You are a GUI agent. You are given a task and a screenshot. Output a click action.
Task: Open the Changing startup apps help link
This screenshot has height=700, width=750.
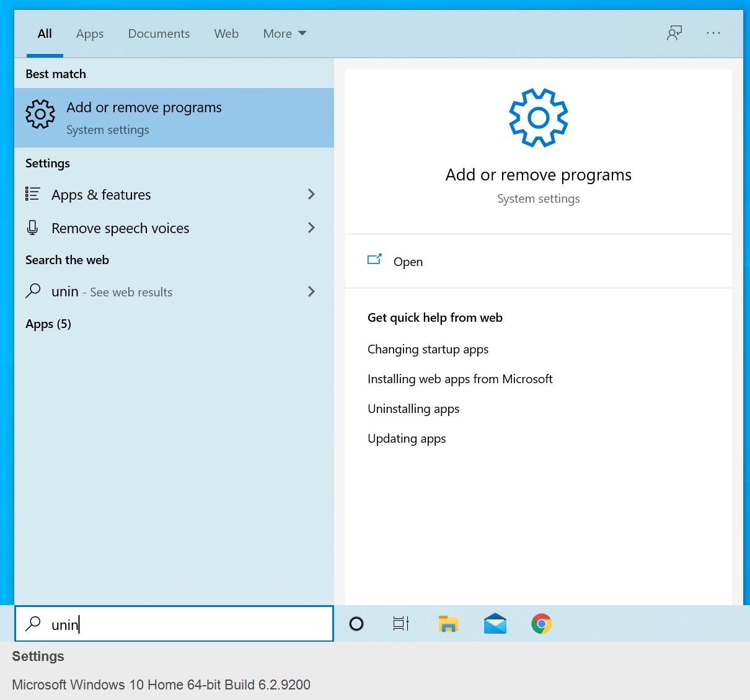click(428, 349)
